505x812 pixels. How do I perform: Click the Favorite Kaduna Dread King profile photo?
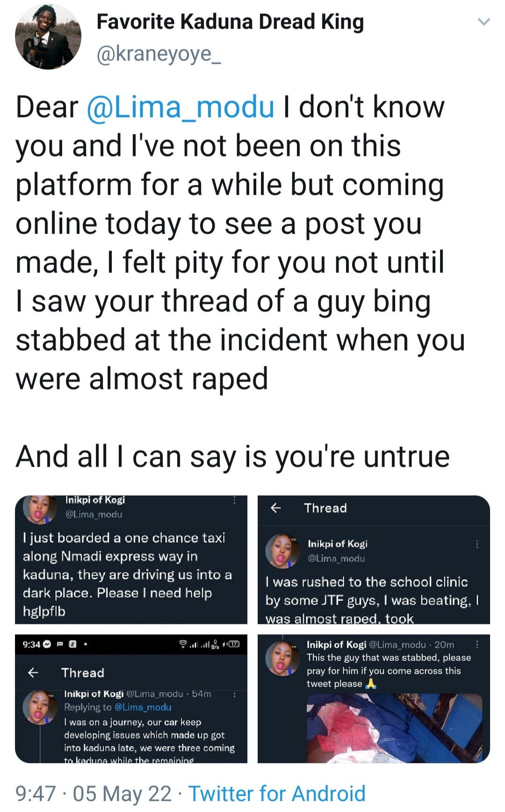(x=48, y=37)
